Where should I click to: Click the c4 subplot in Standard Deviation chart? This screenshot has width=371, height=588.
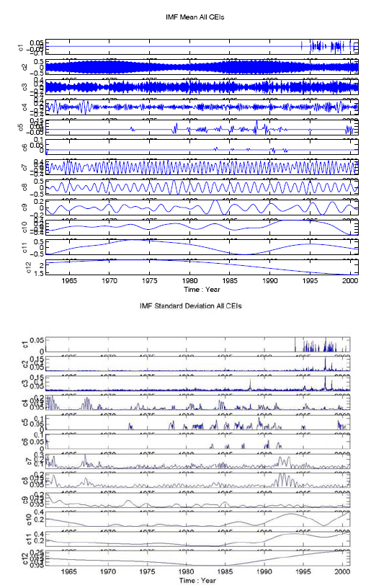198,402
